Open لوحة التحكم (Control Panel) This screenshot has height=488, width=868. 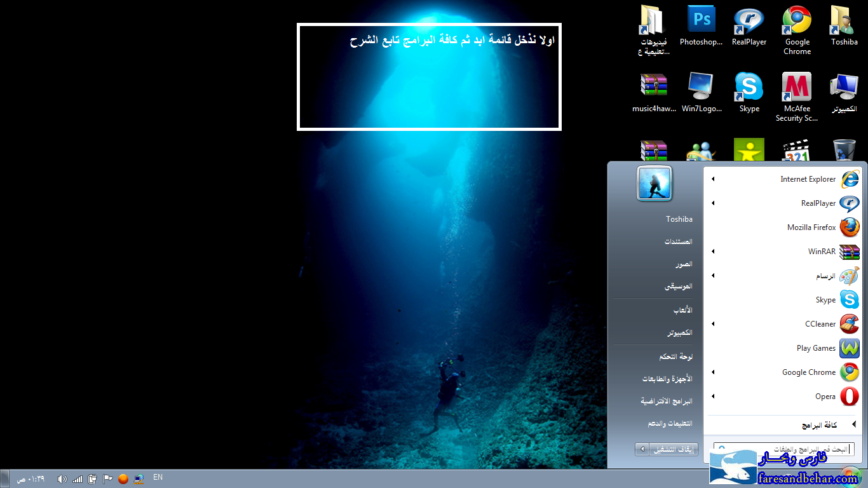pyautogui.click(x=675, y=356)
